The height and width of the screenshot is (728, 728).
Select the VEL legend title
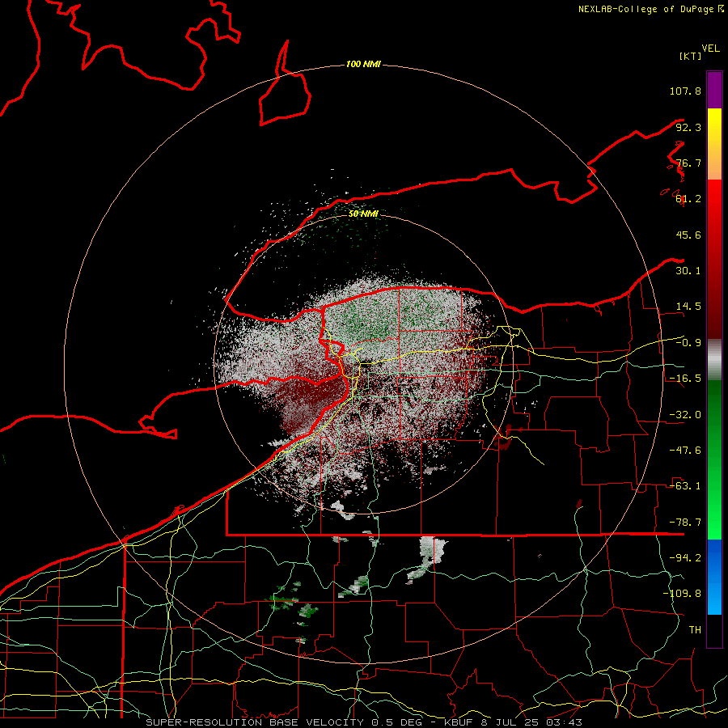(x=710, y=49)
